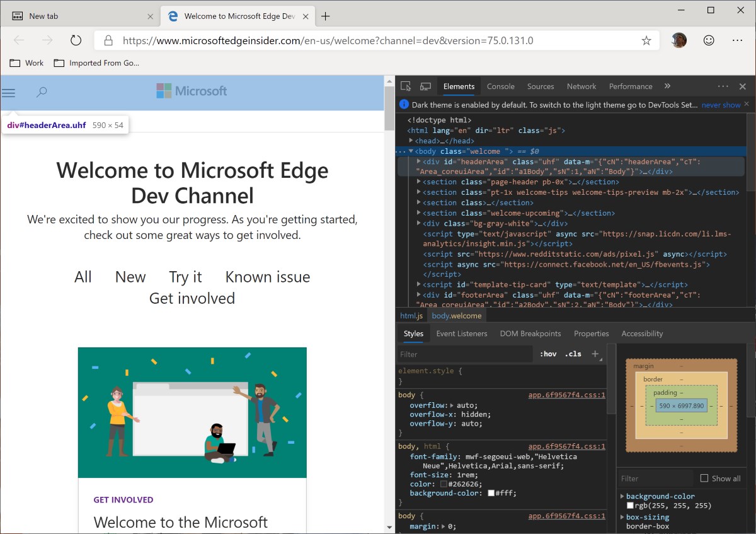Filter tips by 'All'

pyautogui.click(x=83, y=277)
